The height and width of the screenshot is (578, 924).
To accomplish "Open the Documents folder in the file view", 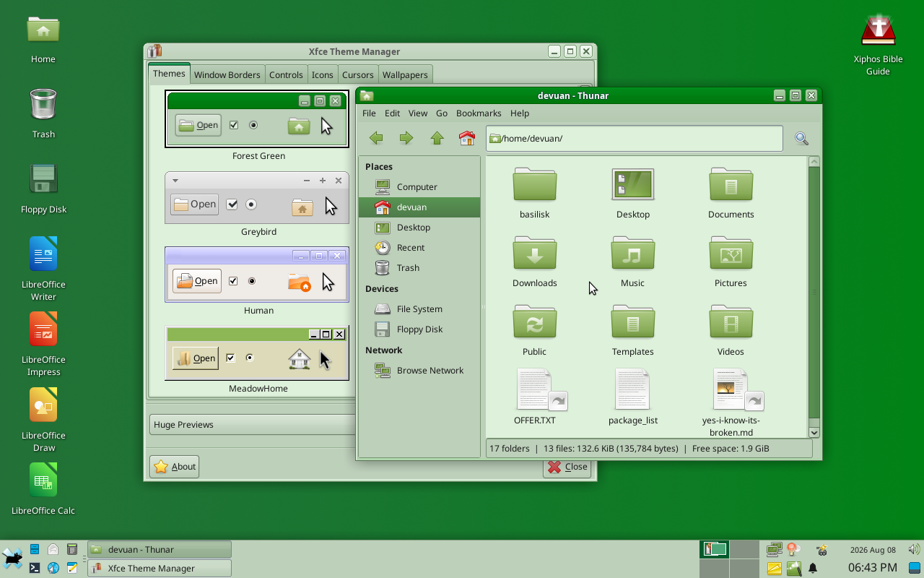I will click(x=731, y=193).
